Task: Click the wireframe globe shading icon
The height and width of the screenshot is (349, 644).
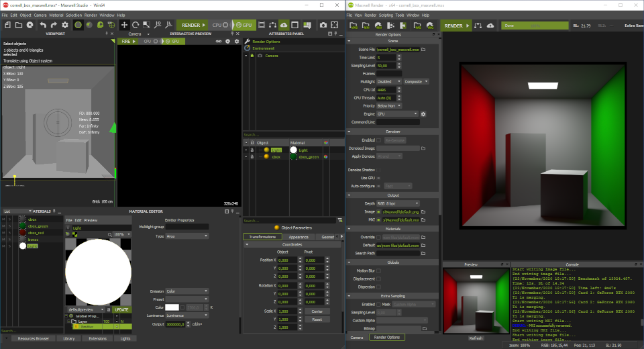Action: [111, 25]
